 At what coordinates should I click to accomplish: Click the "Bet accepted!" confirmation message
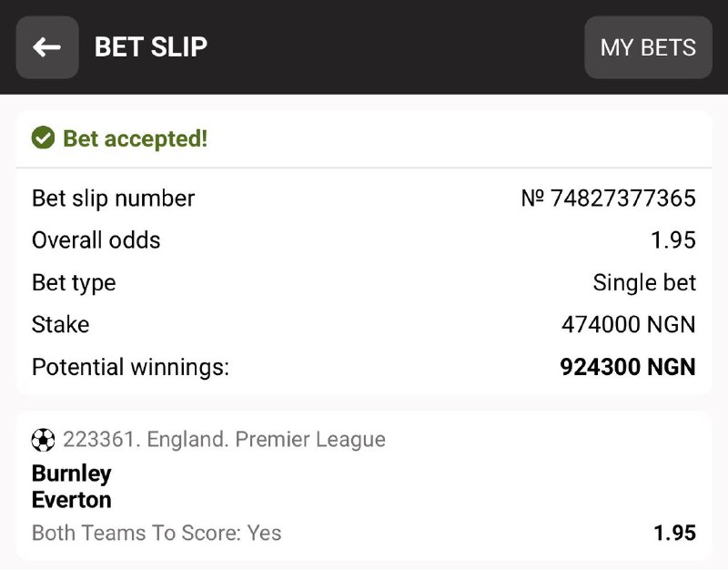click(135, 139)
